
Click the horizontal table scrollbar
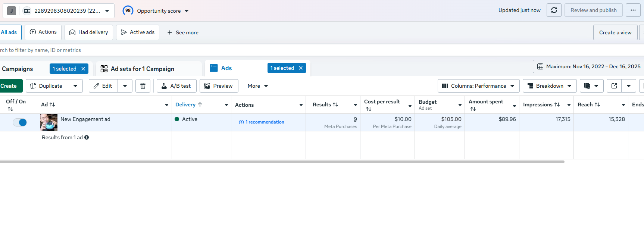point(282,162)
